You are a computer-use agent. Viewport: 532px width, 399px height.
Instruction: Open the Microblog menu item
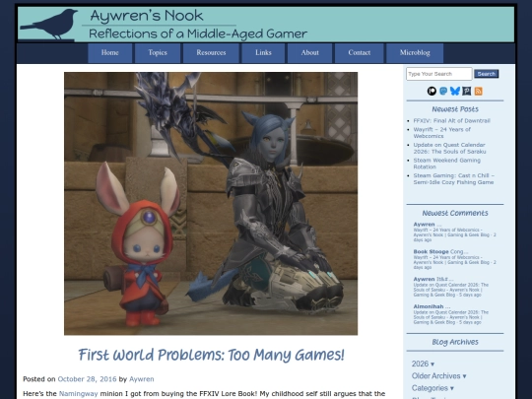click(x=415, y=53)
